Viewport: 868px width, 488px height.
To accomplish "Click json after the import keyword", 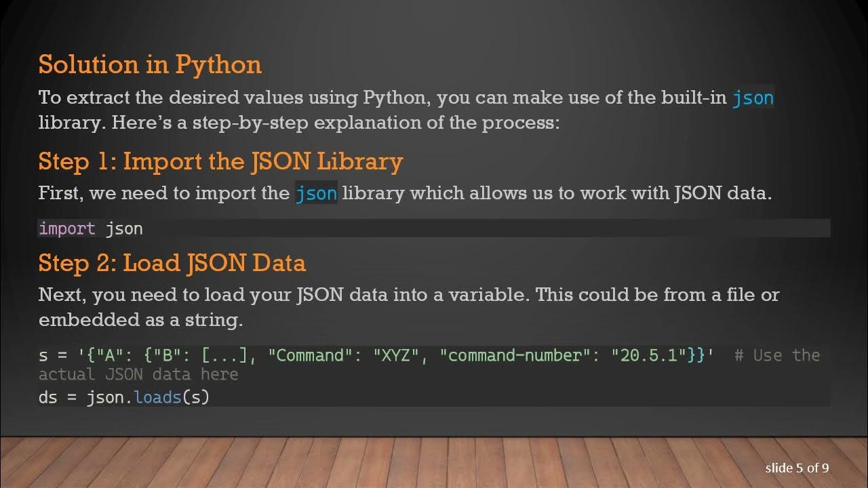I will click(x=124, y=228).
